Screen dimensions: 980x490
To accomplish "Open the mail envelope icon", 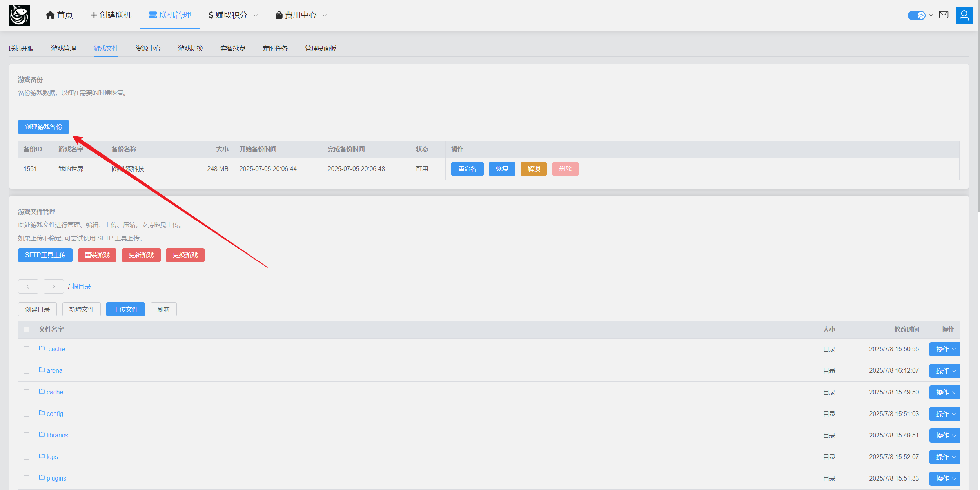I will 944,15.
